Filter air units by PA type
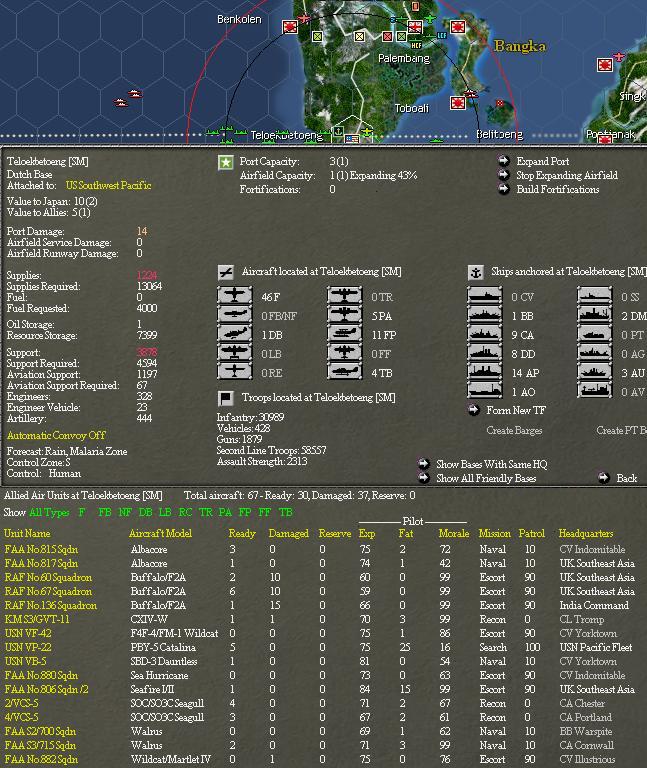Viewport: 647px width, 768px height. (x=225, y=512)
